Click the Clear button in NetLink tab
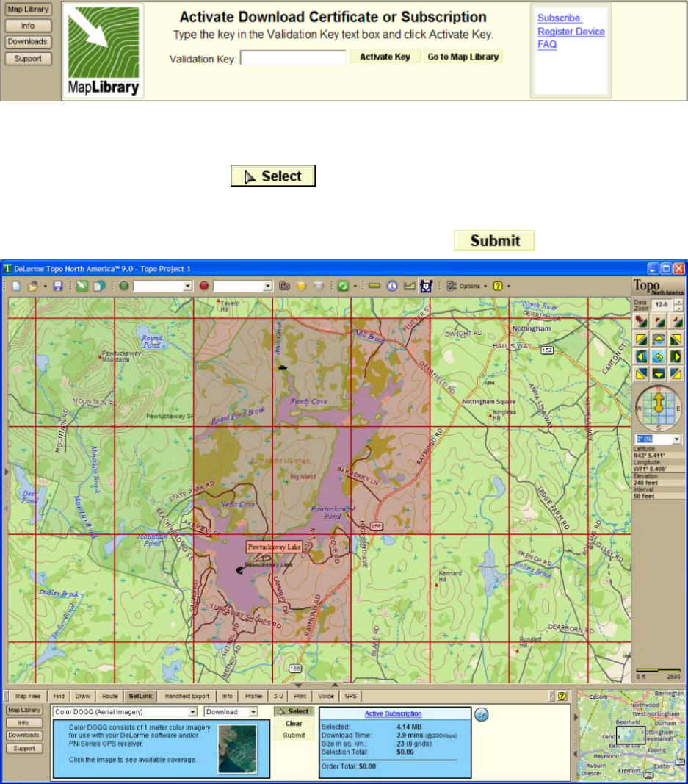Viewport: 688px width, 784px height. 294,724
